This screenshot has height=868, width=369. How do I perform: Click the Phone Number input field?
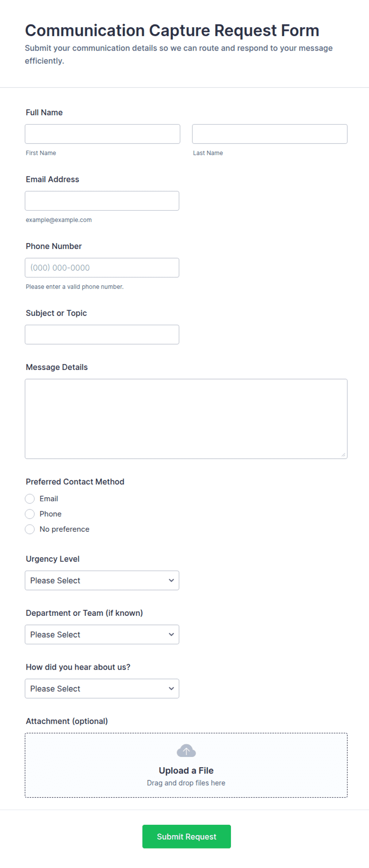point(102,268)
